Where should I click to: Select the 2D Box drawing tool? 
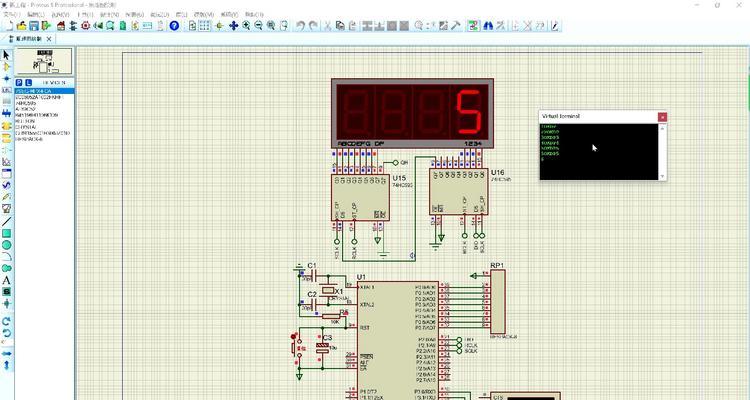pos(6,233)
